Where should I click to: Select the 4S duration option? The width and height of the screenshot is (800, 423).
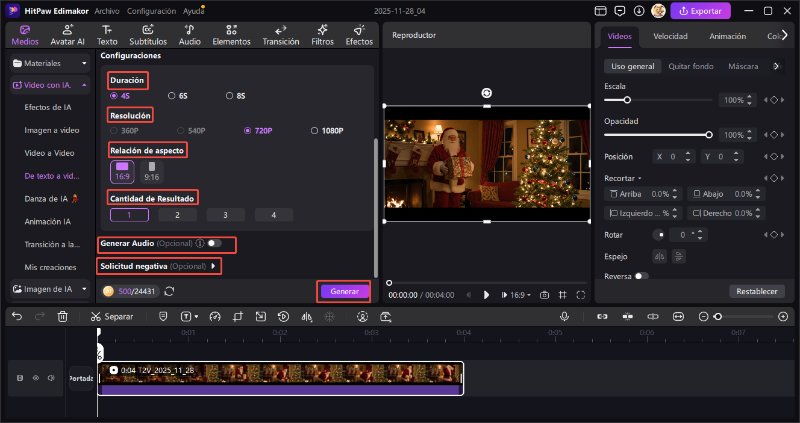120,95
